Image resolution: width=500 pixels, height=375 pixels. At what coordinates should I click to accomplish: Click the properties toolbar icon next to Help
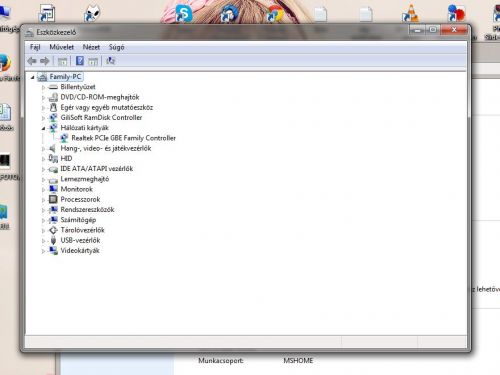[93, 61]
